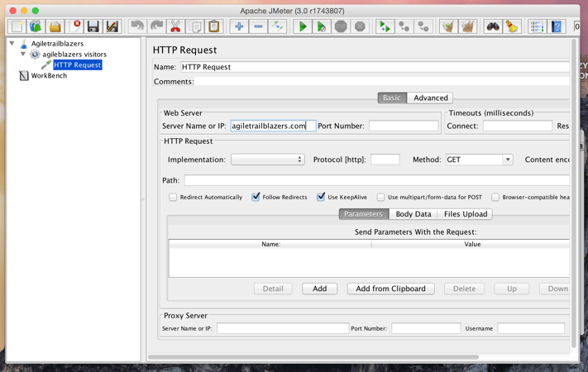Click the Protocol [http] field
Viewport: 588px width, 372px height.
[385, 160]
